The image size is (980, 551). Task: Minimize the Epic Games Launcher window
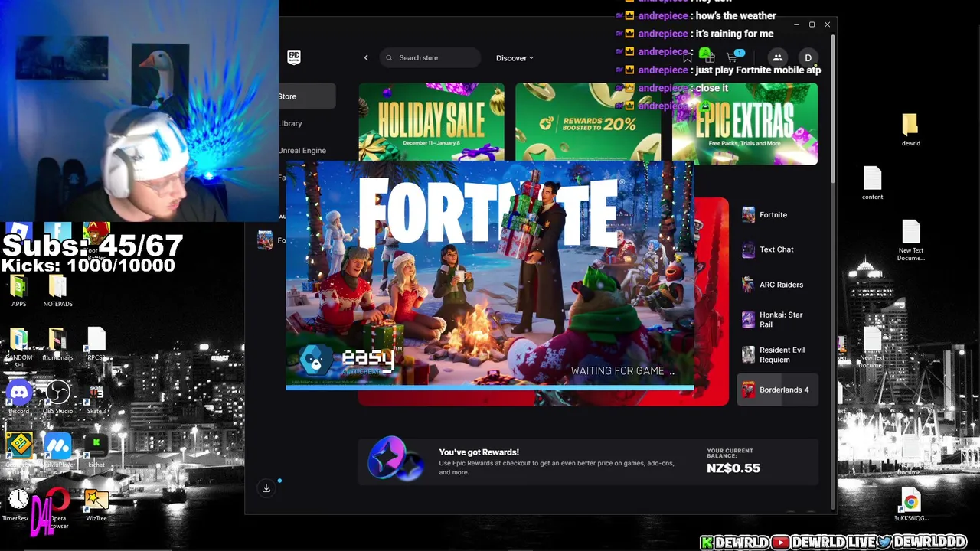pyautogui.click(x=796, y=24)
